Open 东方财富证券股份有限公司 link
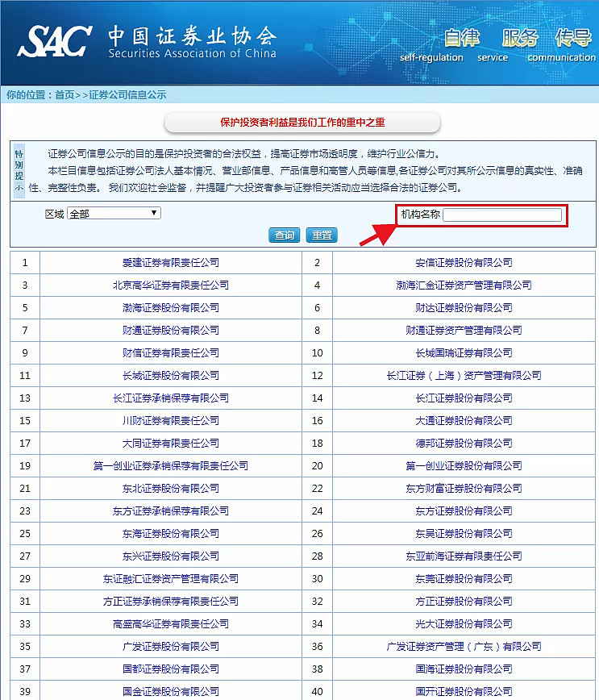Viewport: 599px width, 700px height. pos(464,489)
